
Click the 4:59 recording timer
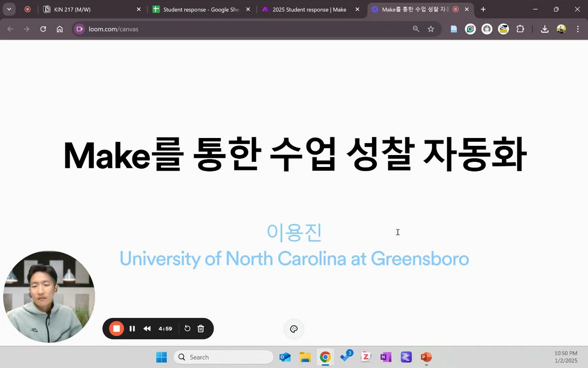coord(165,328)
